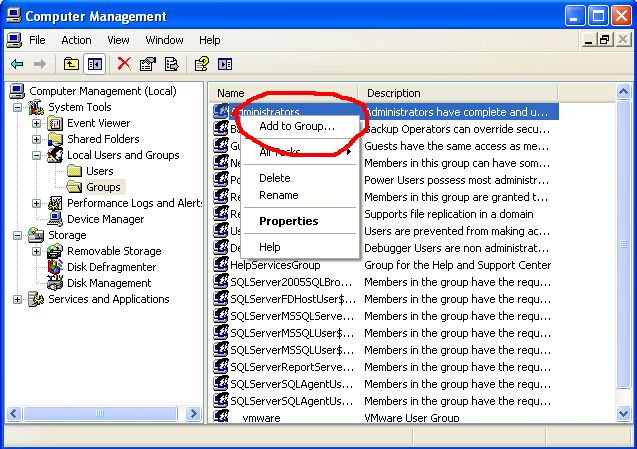The image size is (637, 449).
Task: Click the Groups folder icon
Action: pyautogui.click(x=74, y=187)
